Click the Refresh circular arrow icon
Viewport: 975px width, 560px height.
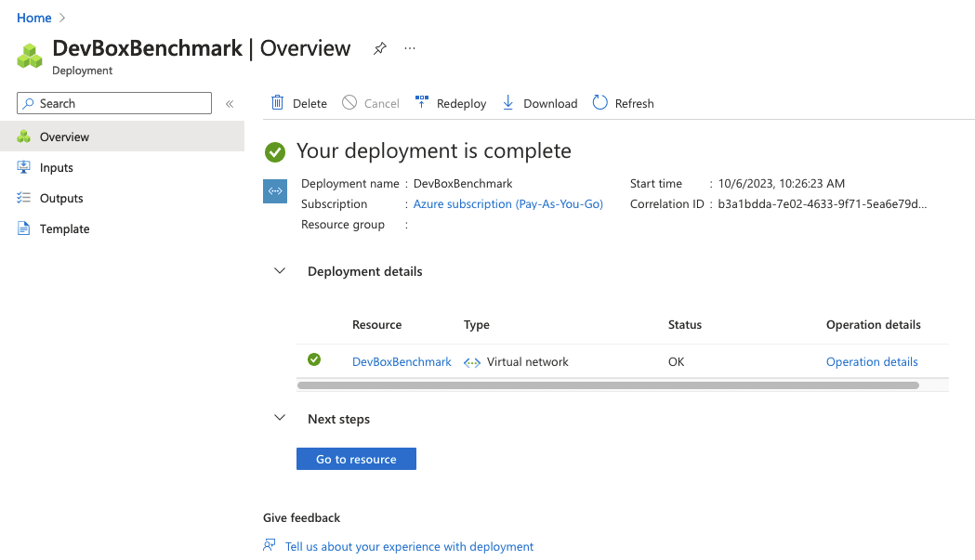(x=599, y=103)
